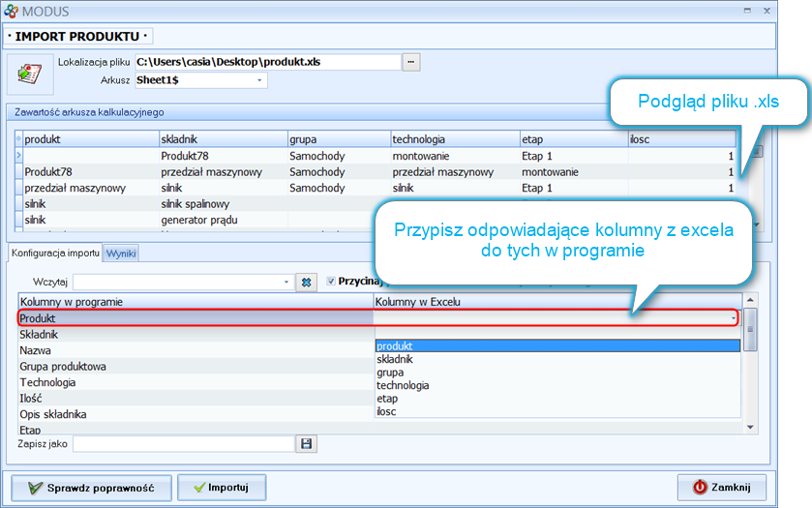Open the file browse ellipsis button

click(x=411, y=62)
